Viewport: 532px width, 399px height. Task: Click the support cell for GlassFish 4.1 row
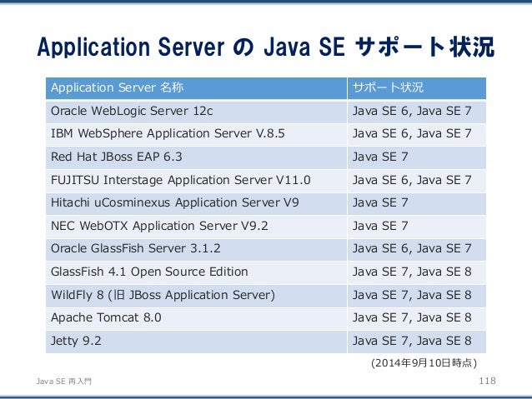417,272
